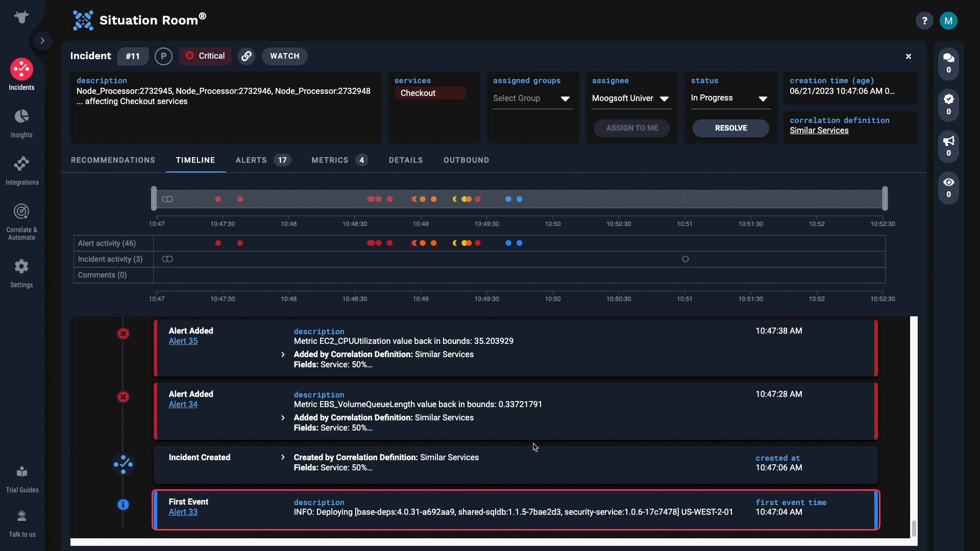This screenshot has height=551, width=980.
Task: Close the incident panel
Action: point(909,57)
